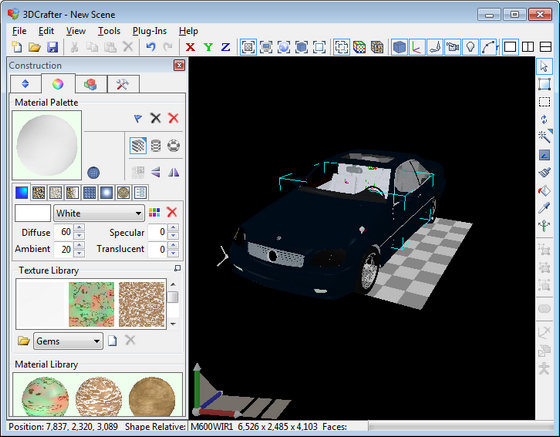The width and height of the screenshot is (560, 437).
Task: Switch to the tools tab with hammer icon
Action: coord(123,84)
